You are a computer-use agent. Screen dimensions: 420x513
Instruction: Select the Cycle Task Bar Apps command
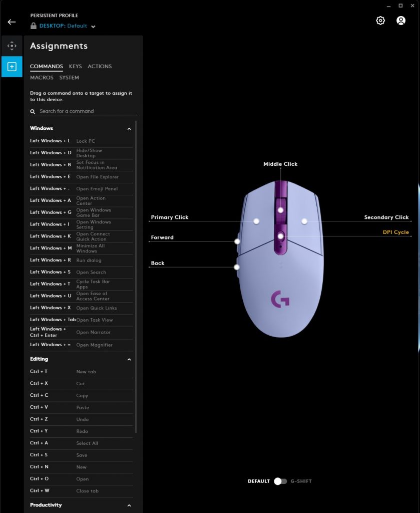(82, 284)
